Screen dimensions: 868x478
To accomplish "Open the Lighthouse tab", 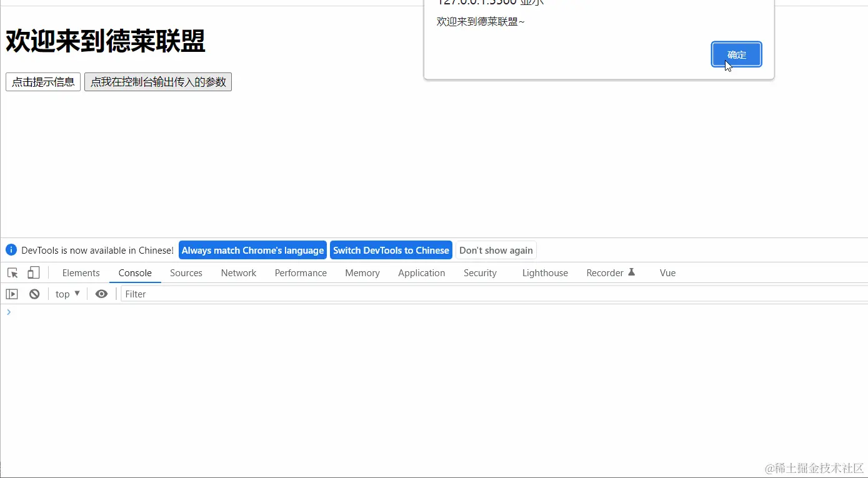I will 545,273.
